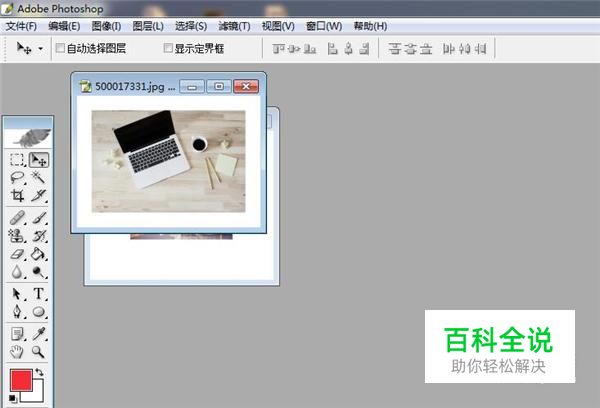Enable the 自动选择图层 checkbox

(x=60, y=48)
